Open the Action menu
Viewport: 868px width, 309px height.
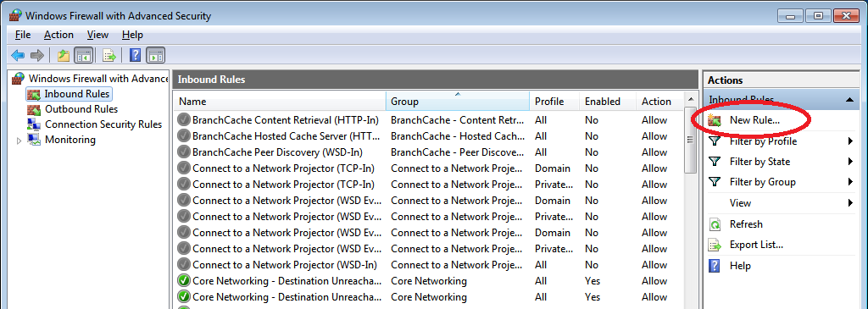coord(58,35)
